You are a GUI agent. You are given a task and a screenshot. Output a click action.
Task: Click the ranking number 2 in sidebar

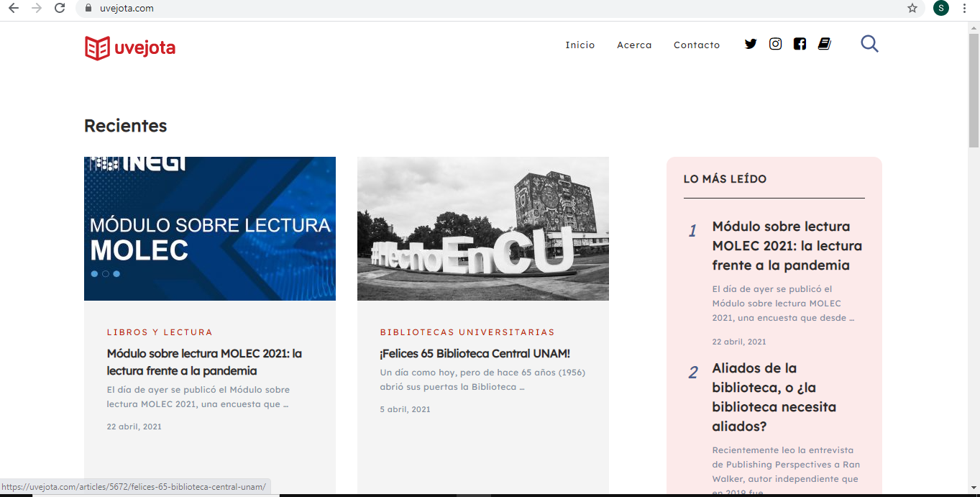click(x=693, y=373)
